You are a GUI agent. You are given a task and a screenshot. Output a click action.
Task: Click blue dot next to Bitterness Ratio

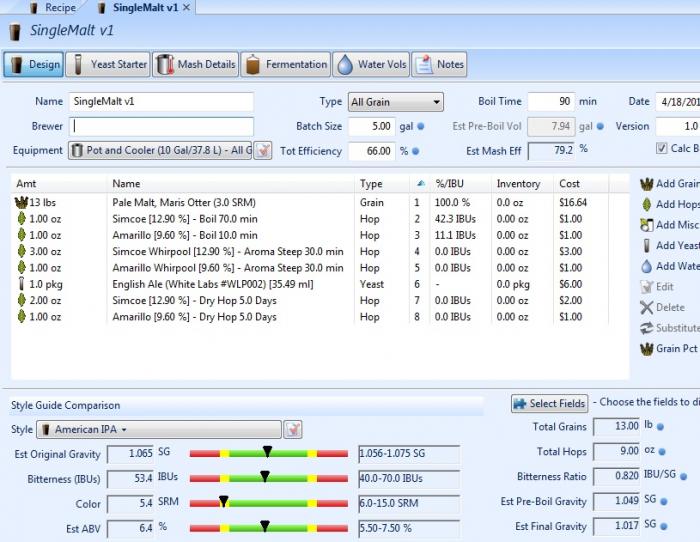[x=683, y=477]
